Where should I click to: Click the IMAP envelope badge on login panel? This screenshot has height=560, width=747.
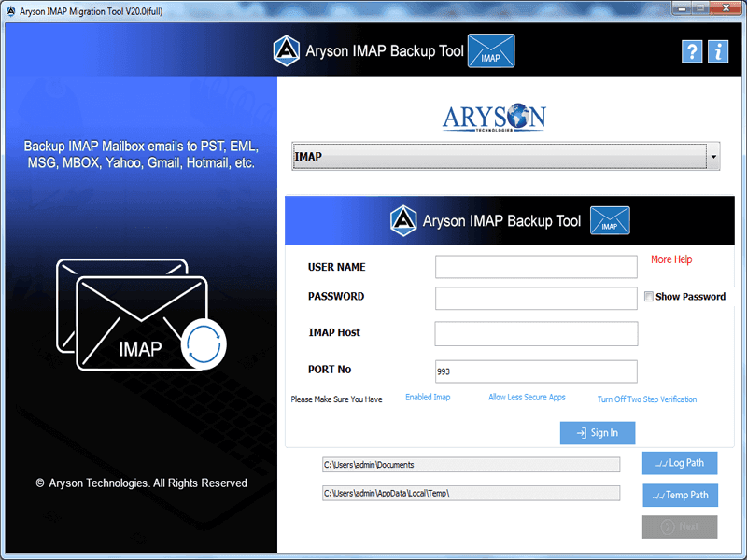[x=610, y=220]
